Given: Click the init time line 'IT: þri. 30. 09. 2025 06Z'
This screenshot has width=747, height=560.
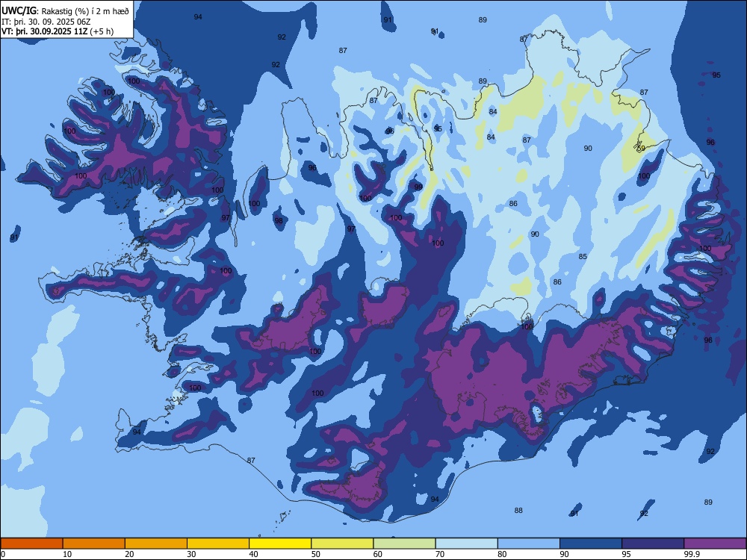Looking at the screenshot, I should [46, 22].
